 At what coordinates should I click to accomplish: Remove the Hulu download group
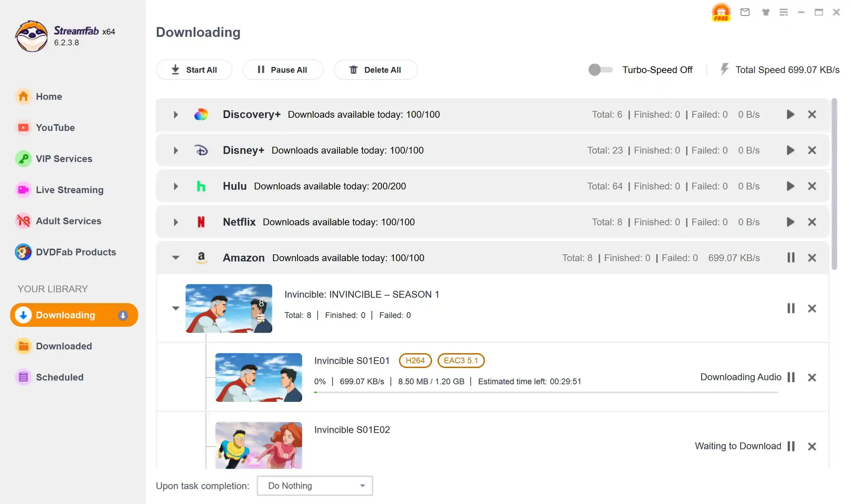click(x=812, y=186)
